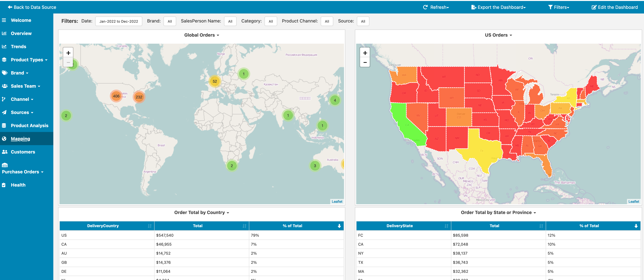
Task: Go back to Data Source
Action: click(x=32, y=7)
